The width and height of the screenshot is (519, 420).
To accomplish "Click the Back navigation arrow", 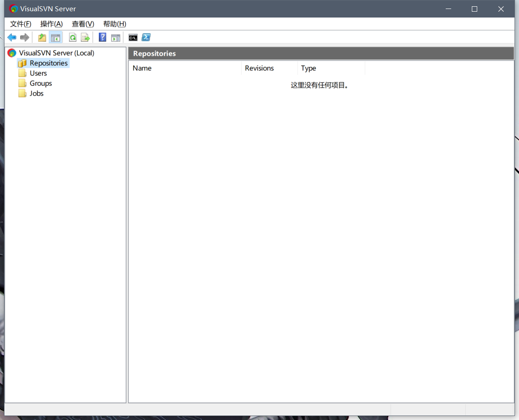I will 12,37.
